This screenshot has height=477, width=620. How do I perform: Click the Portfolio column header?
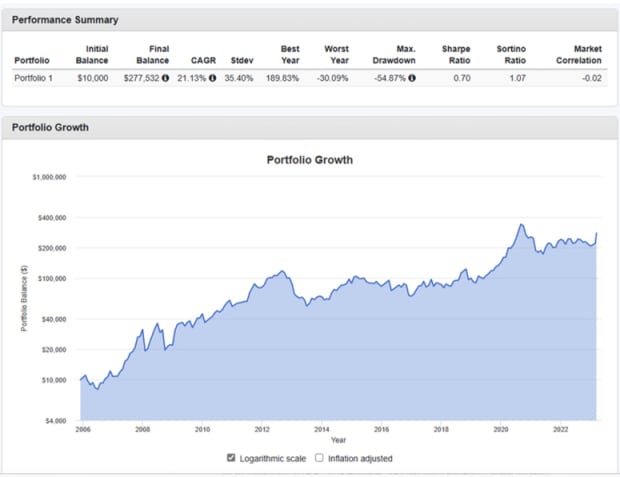[32, 61]
